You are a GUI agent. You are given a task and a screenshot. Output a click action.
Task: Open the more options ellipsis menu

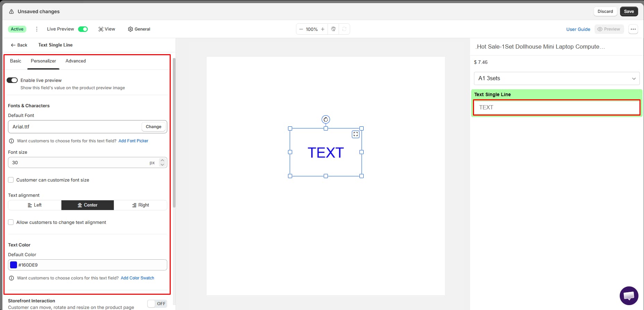[x=633, y=29]
